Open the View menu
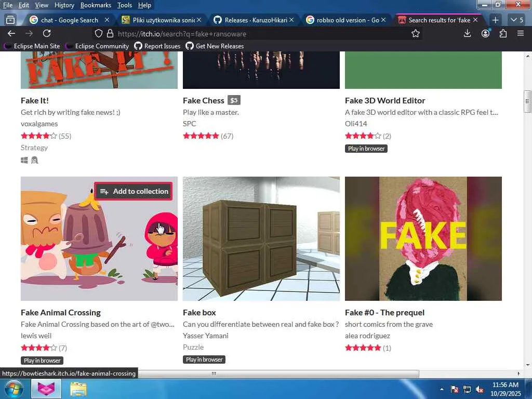532x399 pixels. click(42, 5)
